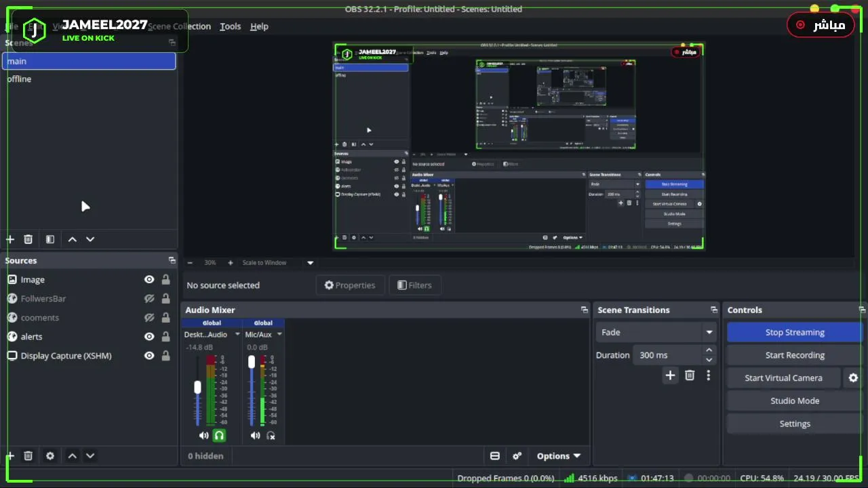The height and width of the screenshot is (488, 868).
Task: Remove the scene transition with the trash icon
Action: point(690,375)
